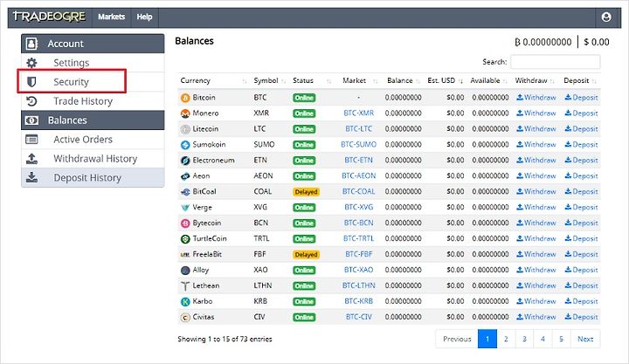Open Deposit History in the sidebar
The image size is (629, 364).
coord(93,177)
